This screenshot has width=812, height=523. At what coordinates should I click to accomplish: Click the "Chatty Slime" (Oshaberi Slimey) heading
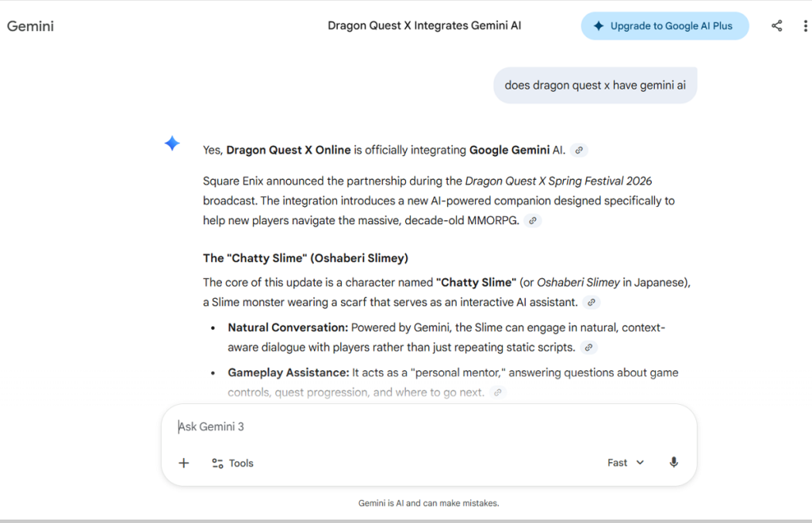(305, 258)
